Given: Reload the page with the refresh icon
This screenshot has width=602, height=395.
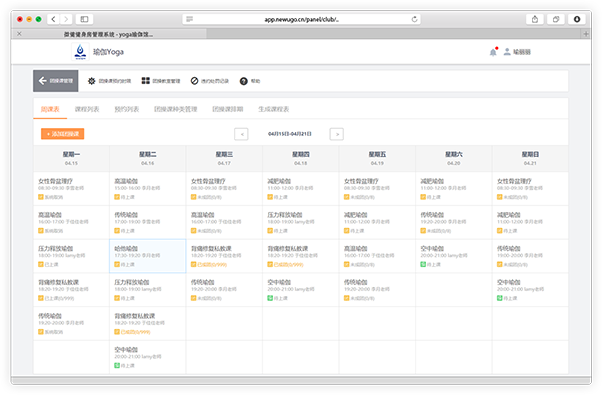Looking at the screenshot, I should (x=414, y=19).
